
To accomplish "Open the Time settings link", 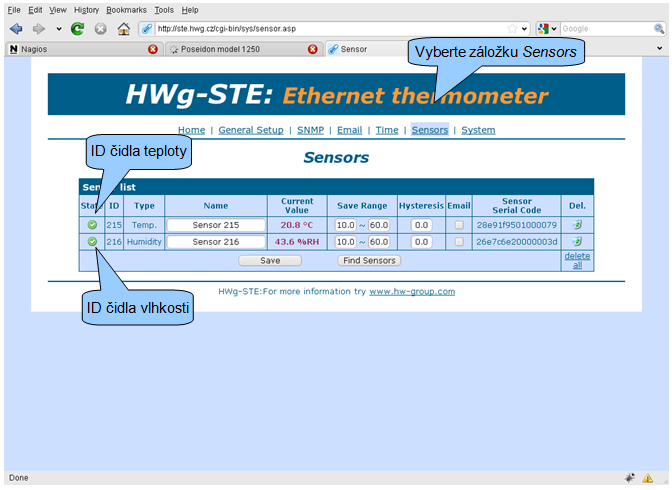I will tap(387, 130).
